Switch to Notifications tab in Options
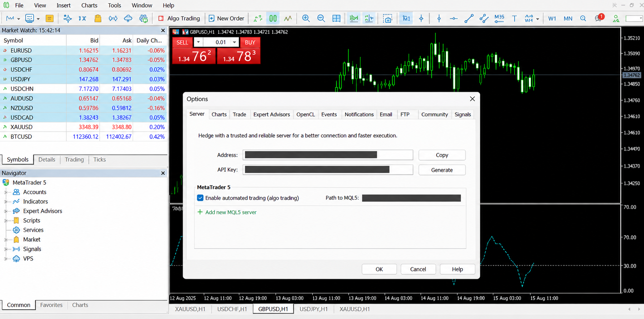The height and width of the screenshot is (319, 644). pyautogui.click(x=359, y=115)
